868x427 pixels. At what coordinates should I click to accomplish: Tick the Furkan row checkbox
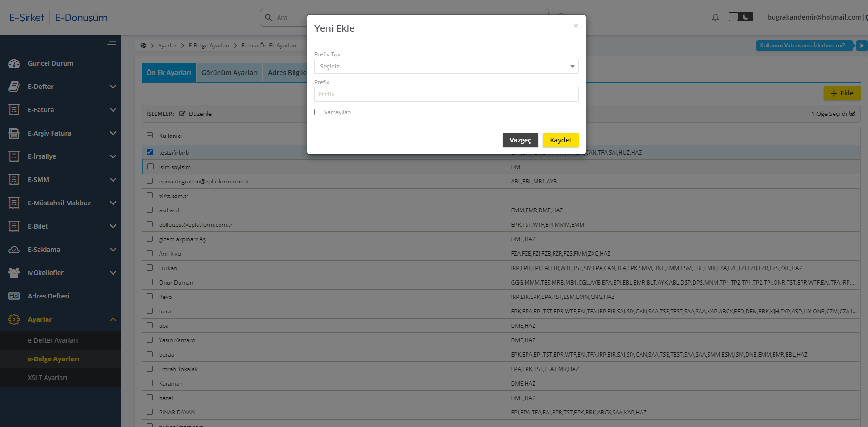[x=149, y=268]
